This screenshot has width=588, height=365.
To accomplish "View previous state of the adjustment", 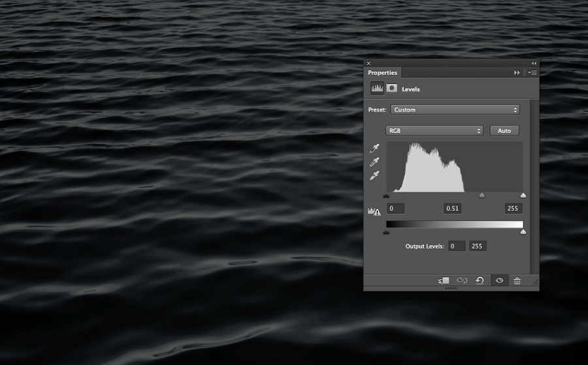I will 462,280.
